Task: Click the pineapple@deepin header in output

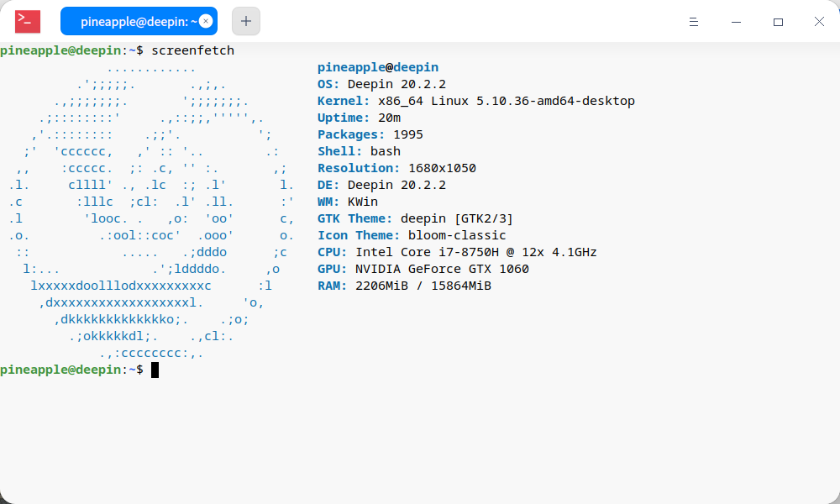Action: [x=378, y=67]
